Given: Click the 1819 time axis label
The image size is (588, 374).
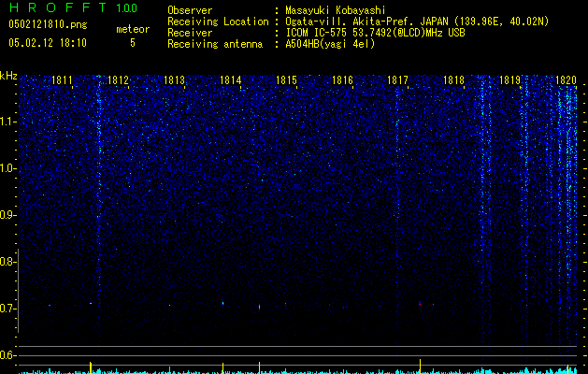Looking at the screenshot, I should click(510, 79).
